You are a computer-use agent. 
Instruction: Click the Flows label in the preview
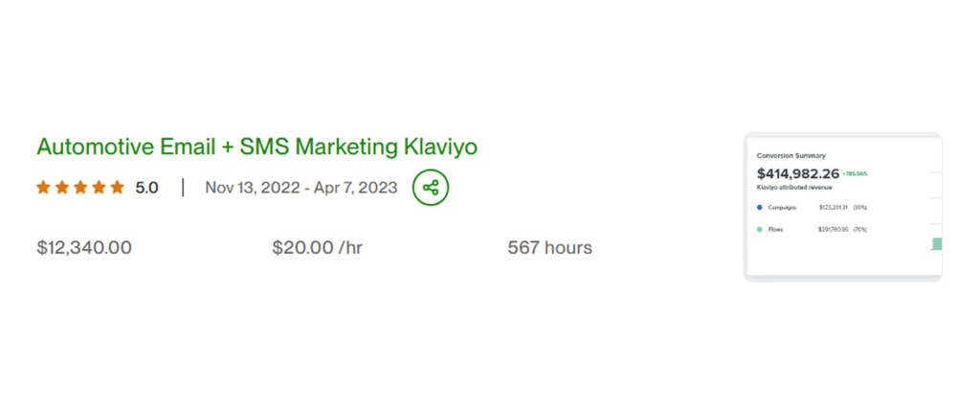(x=776, y=230)
